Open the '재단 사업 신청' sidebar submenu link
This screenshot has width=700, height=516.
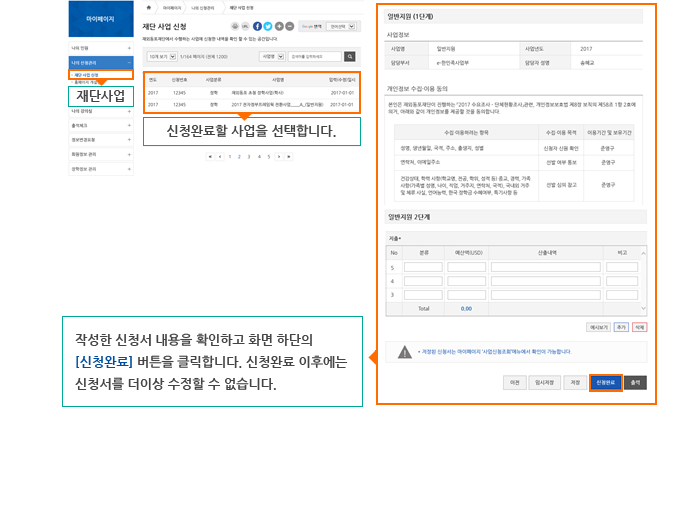[86, 75]
